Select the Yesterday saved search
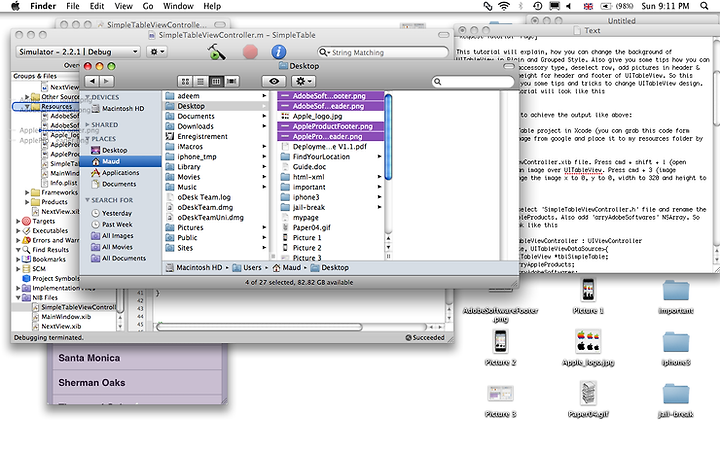 [112, 213]
